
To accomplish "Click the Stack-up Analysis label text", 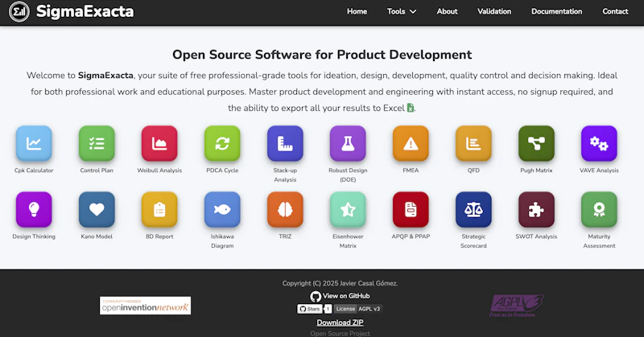I will [x=285, y=175].
